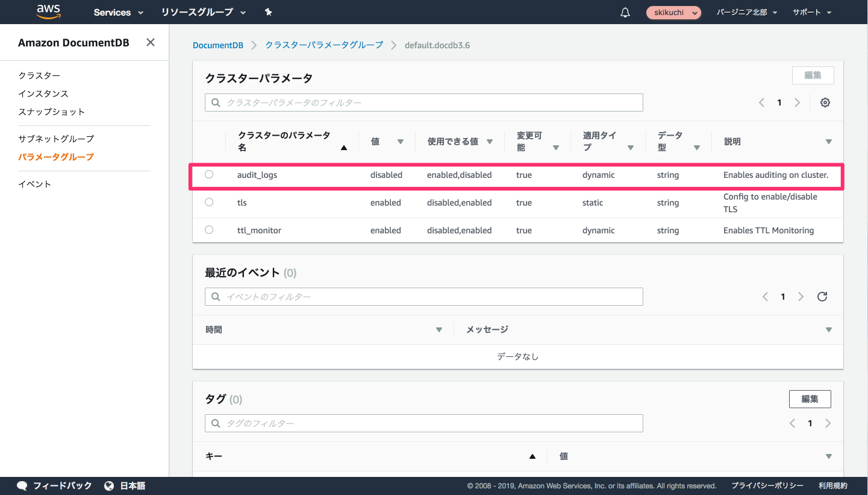The height and width of the screenshot is (495, 868).
Task: Open the skikuchi account menu
Action: [673, 12]
